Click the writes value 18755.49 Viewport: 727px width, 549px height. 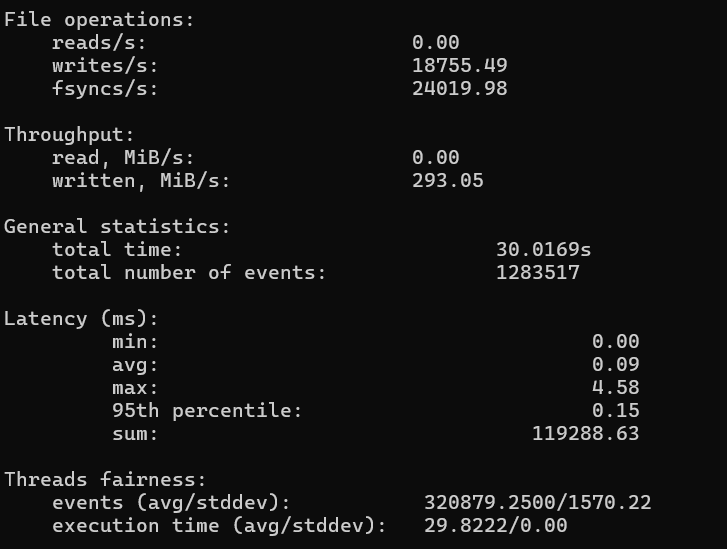tap(459, 65)
